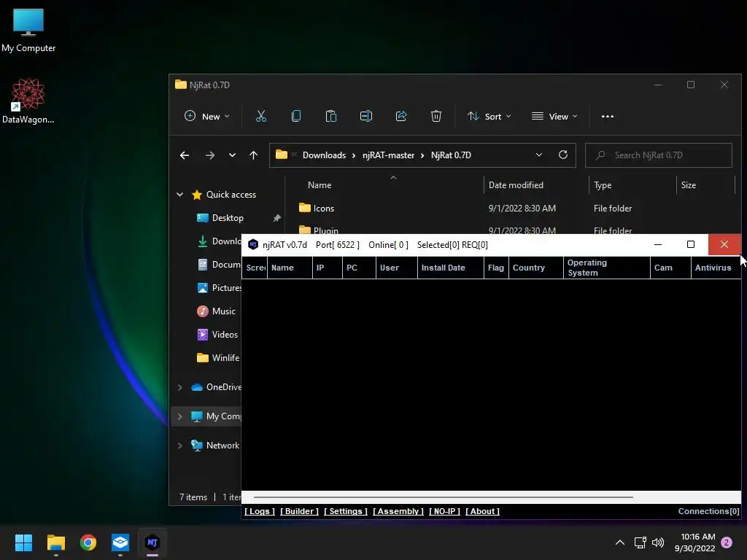Click the Copy icon in Explorer toolbar
Screen dimensions: 747x560
296,116
